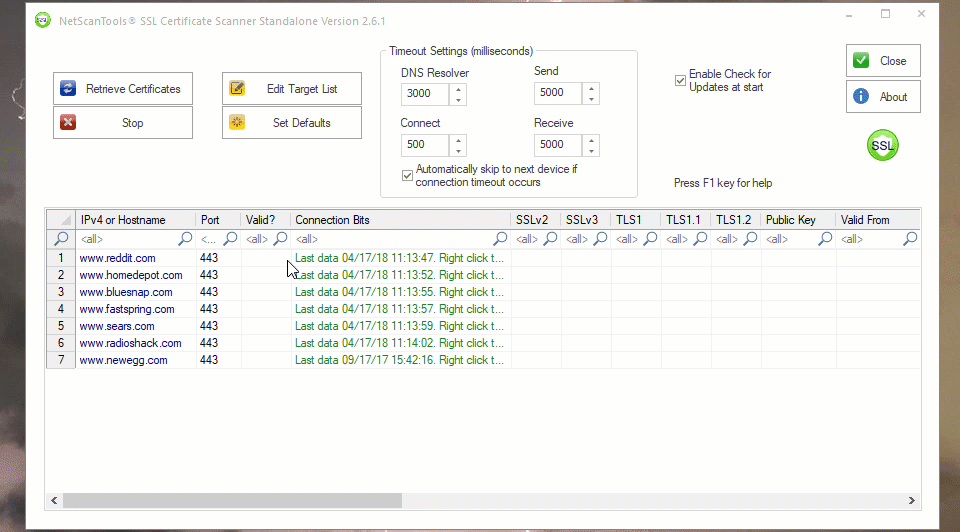The image size is (960, 532).
Task: Click search icon in Connection Bits filter
Action: 500,239
